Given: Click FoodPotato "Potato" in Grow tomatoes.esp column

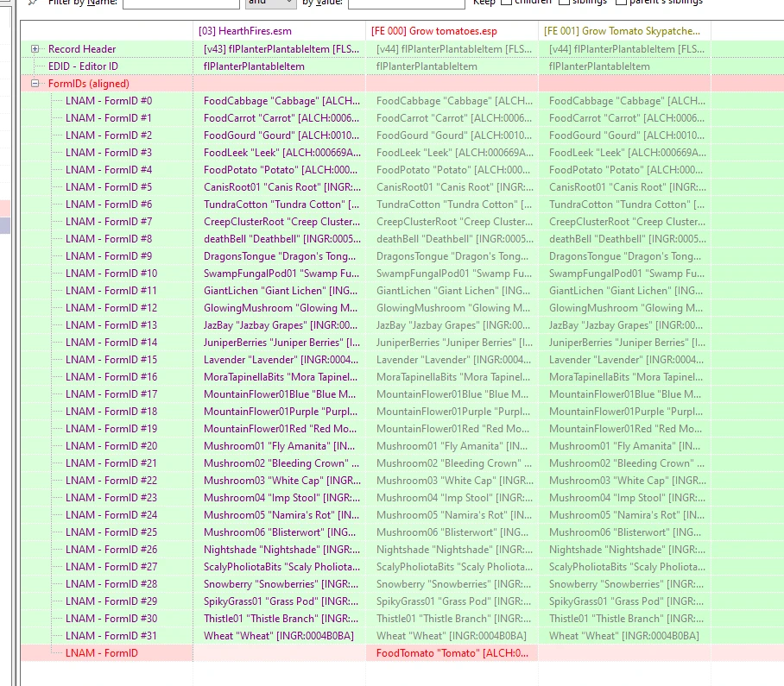Looking at the screenshot, I should [x=453, y=170].
